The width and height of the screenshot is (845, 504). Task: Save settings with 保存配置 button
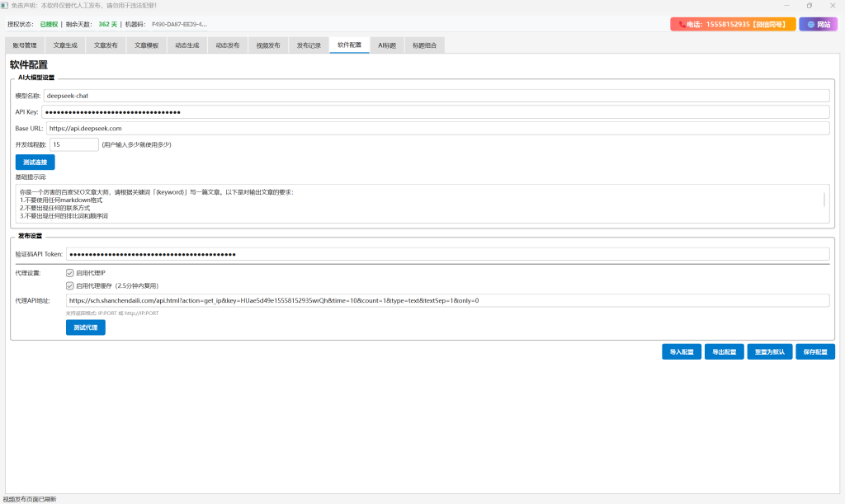815,352
